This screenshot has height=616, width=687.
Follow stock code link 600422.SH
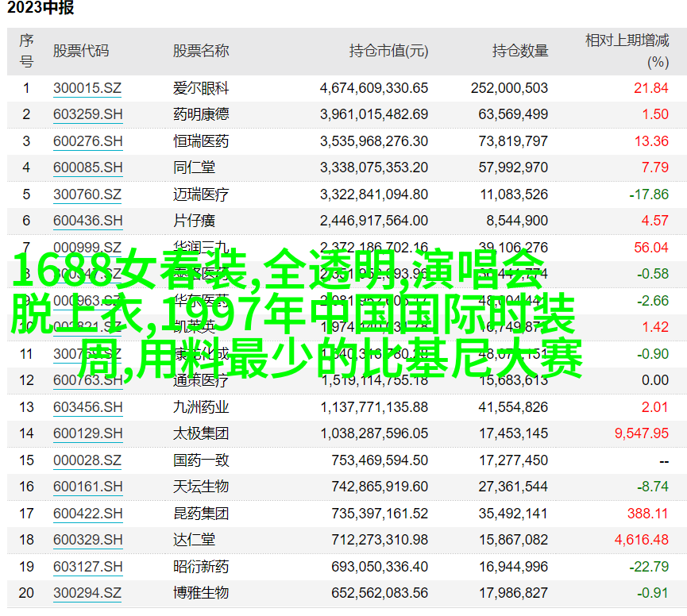click(87, 513)
